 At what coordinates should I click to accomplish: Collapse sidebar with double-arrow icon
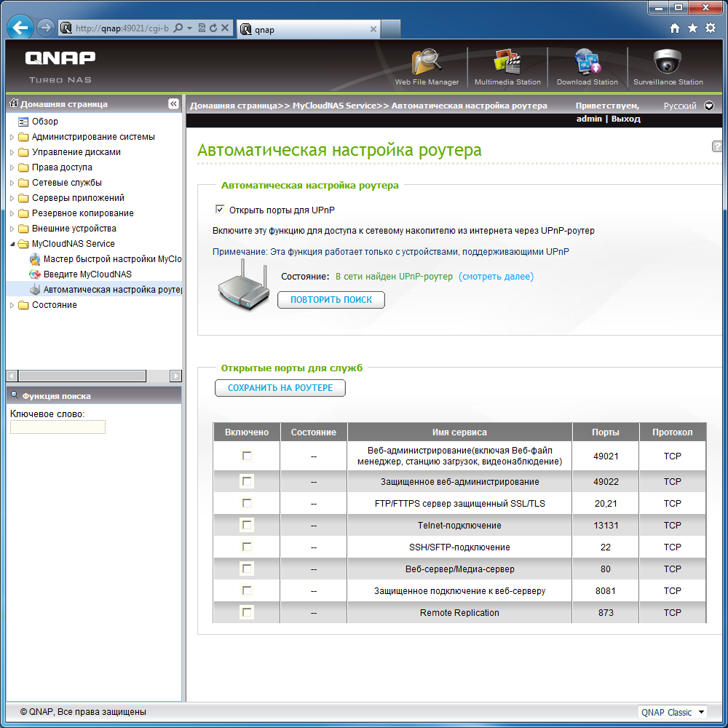click(x=173, y=104)
